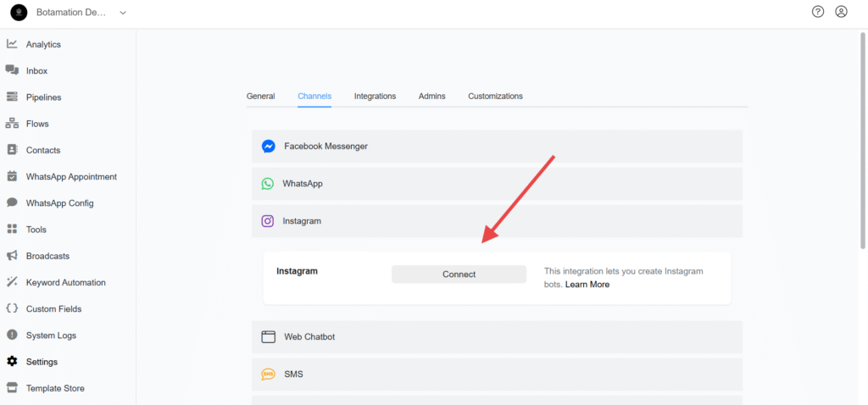Image resolution: width=868 pixels, height=405 pixels.
Task: Expand the WhatsApp channel row
Action: coord(497,184)
